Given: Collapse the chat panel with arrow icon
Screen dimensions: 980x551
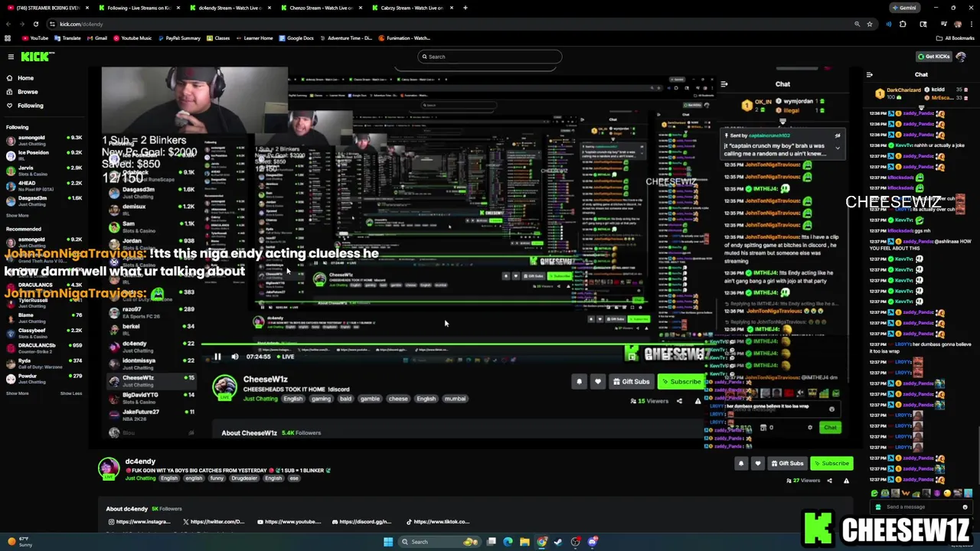Looking at the screenshot, I should click(869, 75).
